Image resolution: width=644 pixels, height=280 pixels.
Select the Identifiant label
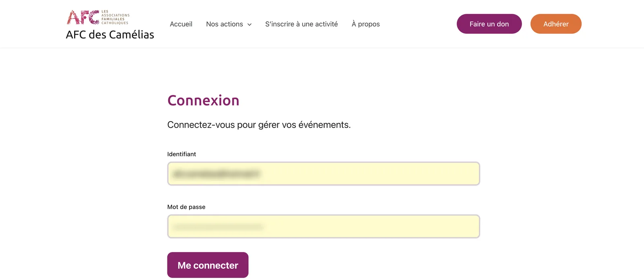pyautogui.click(x=182, y=154)
